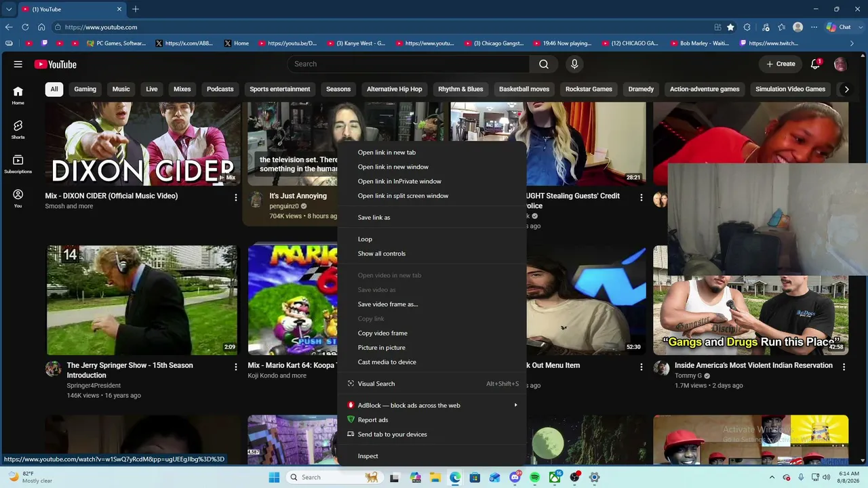Choose Open link in InPrivate window
Screen dimensions: 868x488
tap(432, 181)
